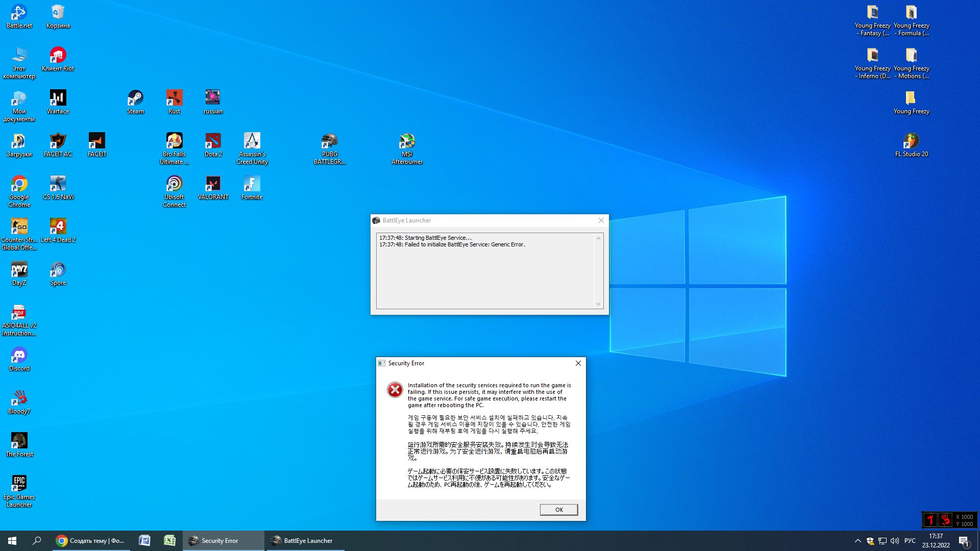Select the DayZ desktop icon
Viewport: 980px width, 551px height.
click(x=19, y=273)
